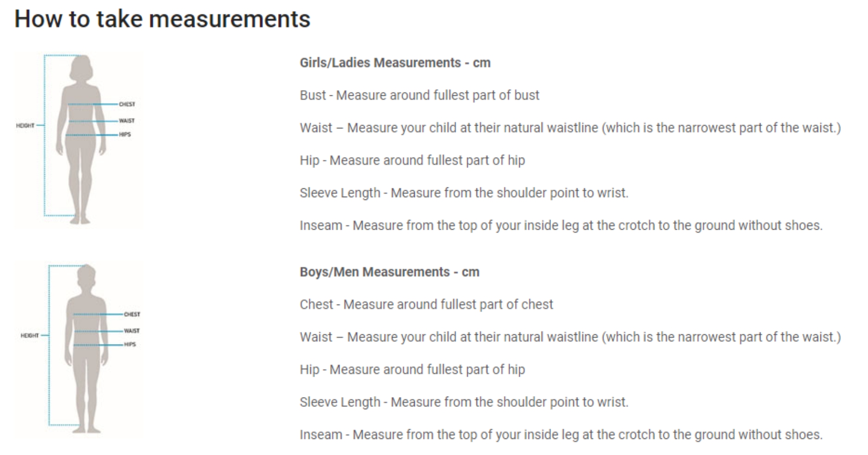This screenshot has height=455, width=868.
Task: Click the Bust measurement instruction line
Action: point(419,95)
